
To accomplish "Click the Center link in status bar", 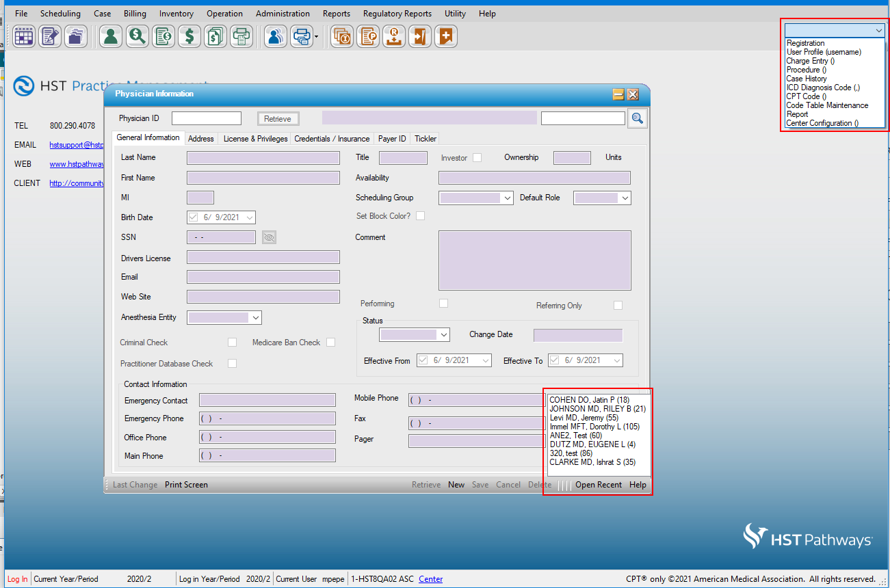I will 430,579.
